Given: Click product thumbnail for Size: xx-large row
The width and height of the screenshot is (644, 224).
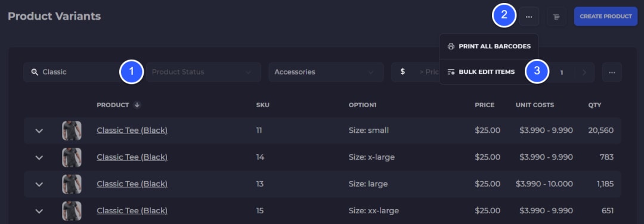Looking at the screenshot, I should [72, 211].
